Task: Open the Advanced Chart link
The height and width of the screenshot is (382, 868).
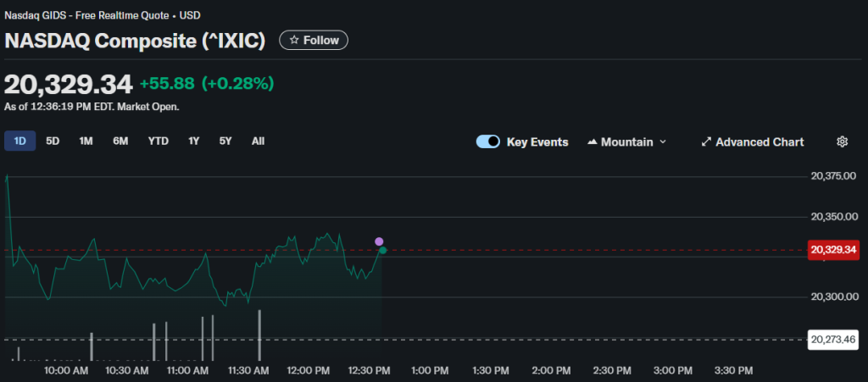Action: pyautogui.click(x=753, y=142)
